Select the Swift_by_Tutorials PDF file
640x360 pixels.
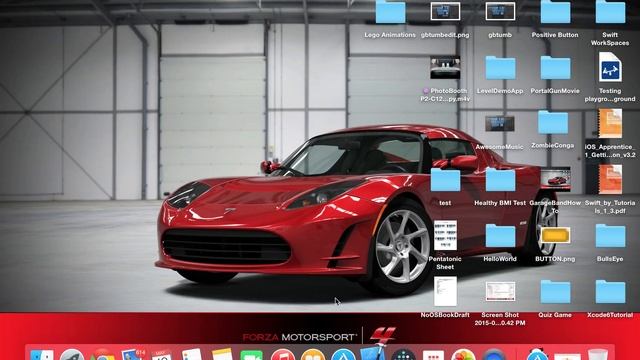[x=610, y=180]
